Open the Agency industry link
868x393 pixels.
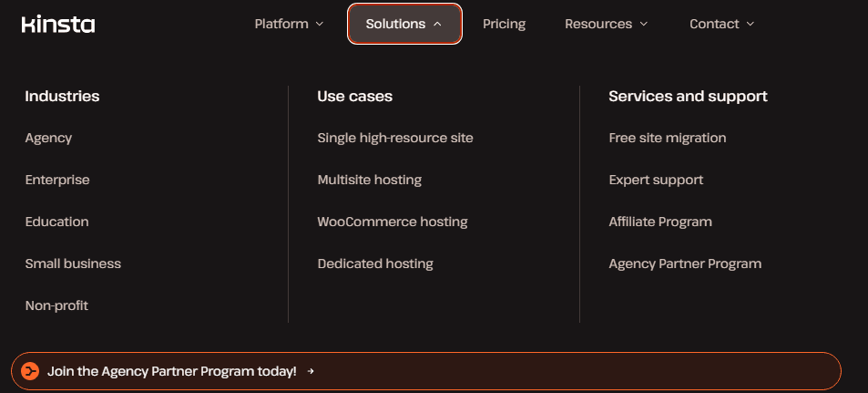(48, 138)
